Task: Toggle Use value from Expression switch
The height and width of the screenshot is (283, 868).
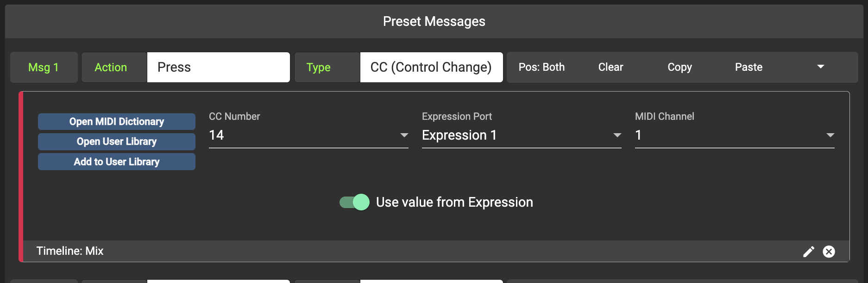Action: click(x=354, y=202)
